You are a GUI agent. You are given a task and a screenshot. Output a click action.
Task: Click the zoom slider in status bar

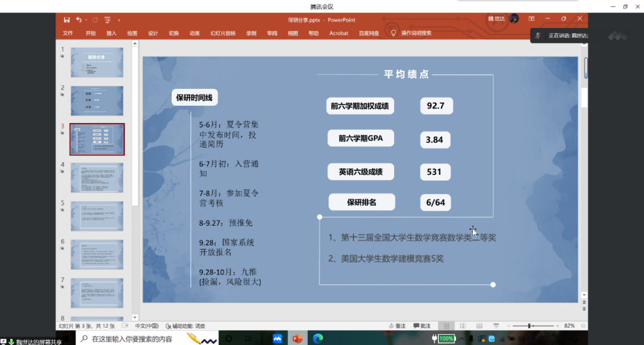pyautogui.click(x=530, y=326)
